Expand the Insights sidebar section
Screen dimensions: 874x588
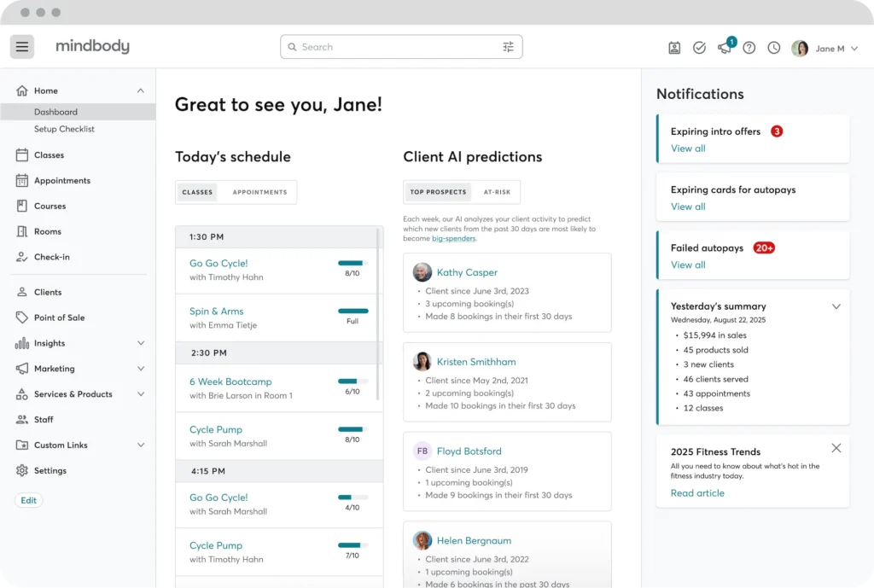tap(141, 343)
